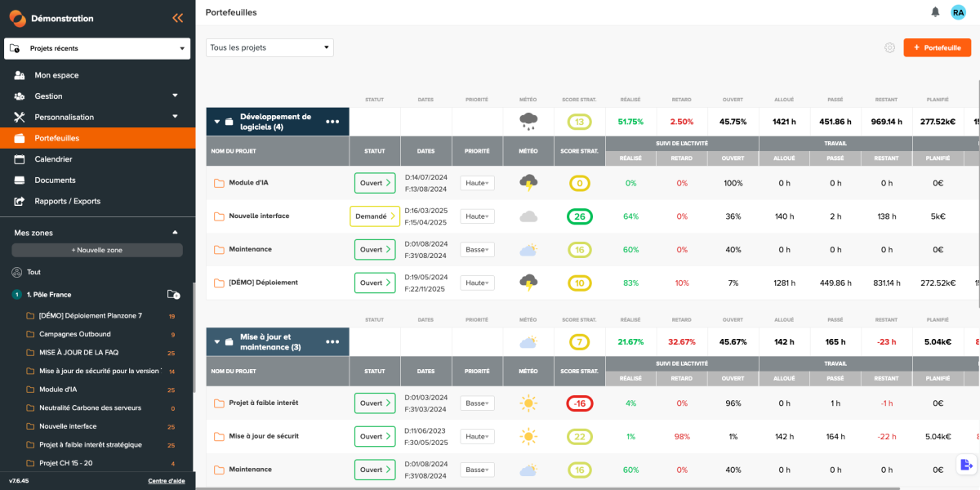Click the RA user avatar

[x=958, y=12]
